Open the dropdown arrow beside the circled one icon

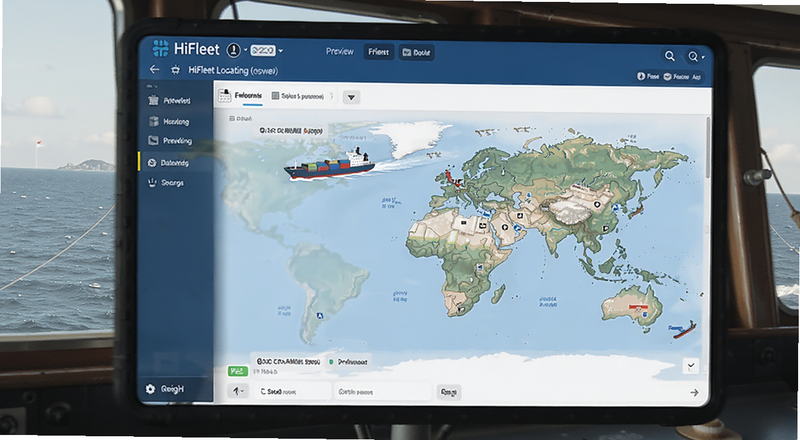(x=245, y=50)
